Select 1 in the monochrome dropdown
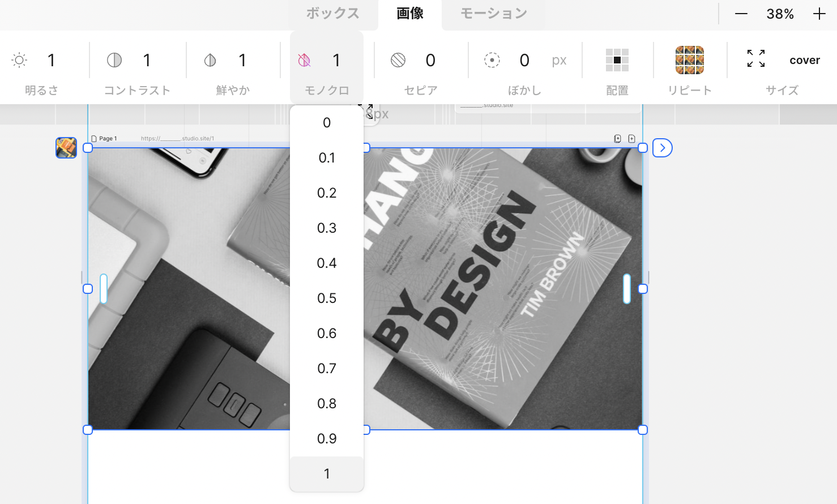The width and height of the screenshot is (837, 504). 327,474
